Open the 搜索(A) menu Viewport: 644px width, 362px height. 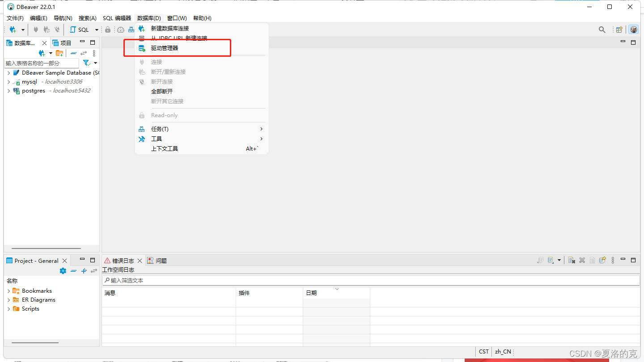pyautogui.click(x=88, y=18)
